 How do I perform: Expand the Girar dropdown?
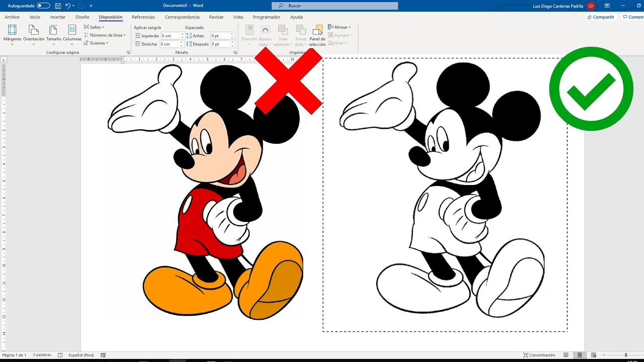337,43
